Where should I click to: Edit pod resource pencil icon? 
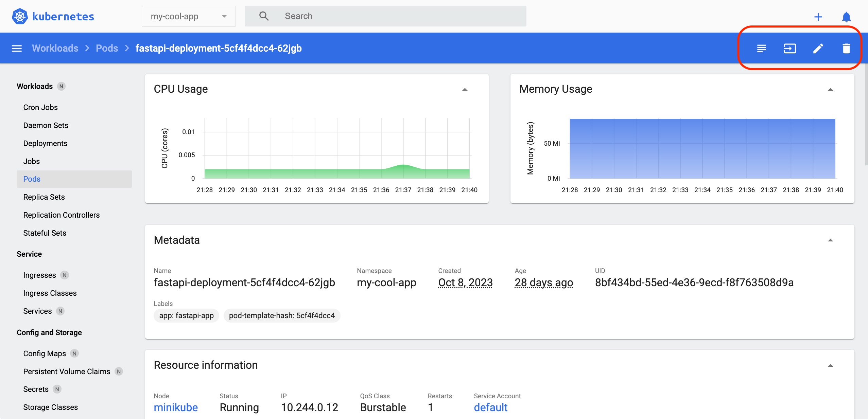pyautogui.click(x=818, y=48)
